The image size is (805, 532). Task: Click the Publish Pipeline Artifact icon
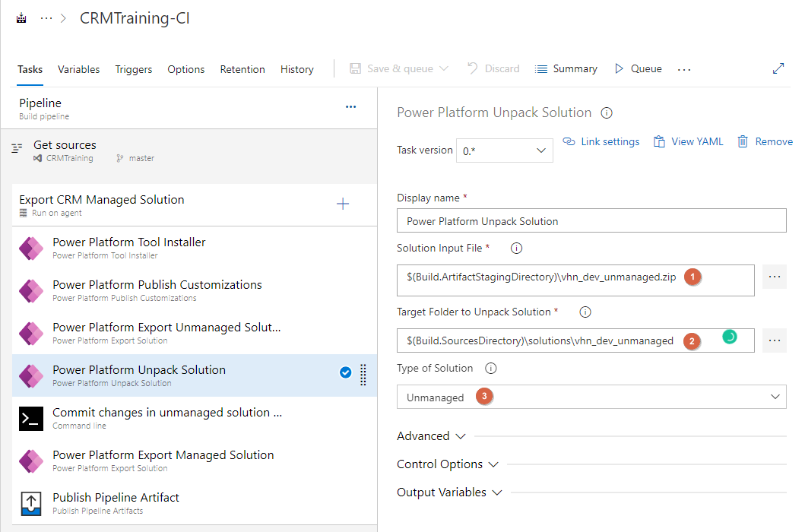(x=31, y=504)
